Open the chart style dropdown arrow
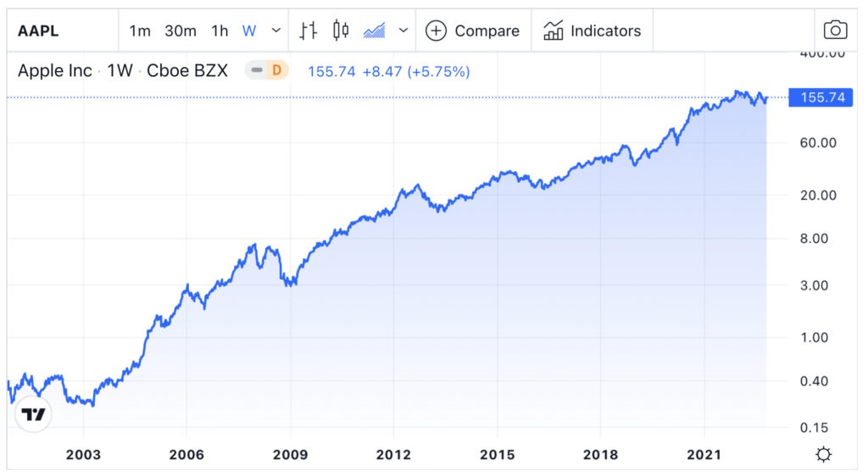The width and height of the screenshot is (868, 476). point(403,31)
